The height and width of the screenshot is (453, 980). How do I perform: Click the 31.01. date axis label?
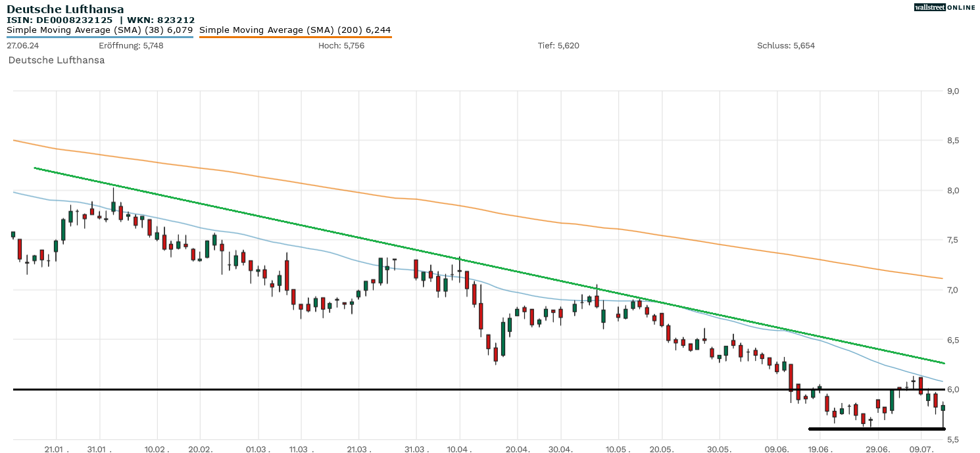point(99,449)
